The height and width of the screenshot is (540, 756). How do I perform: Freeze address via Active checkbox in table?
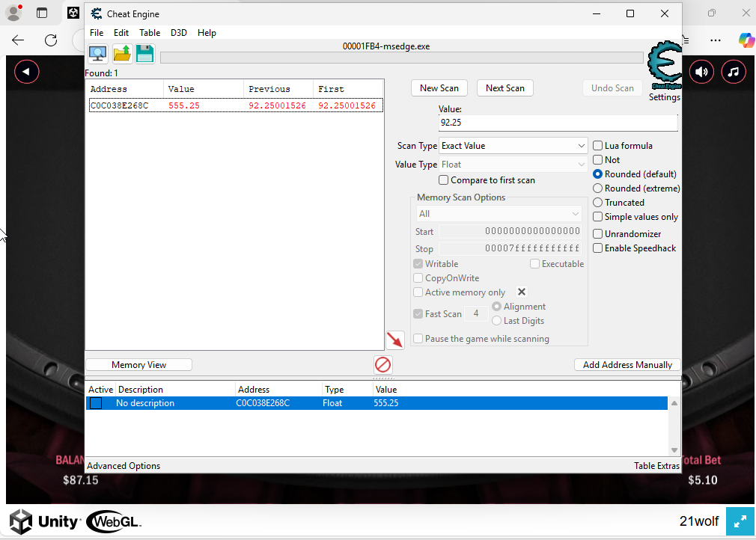[96, 403]
